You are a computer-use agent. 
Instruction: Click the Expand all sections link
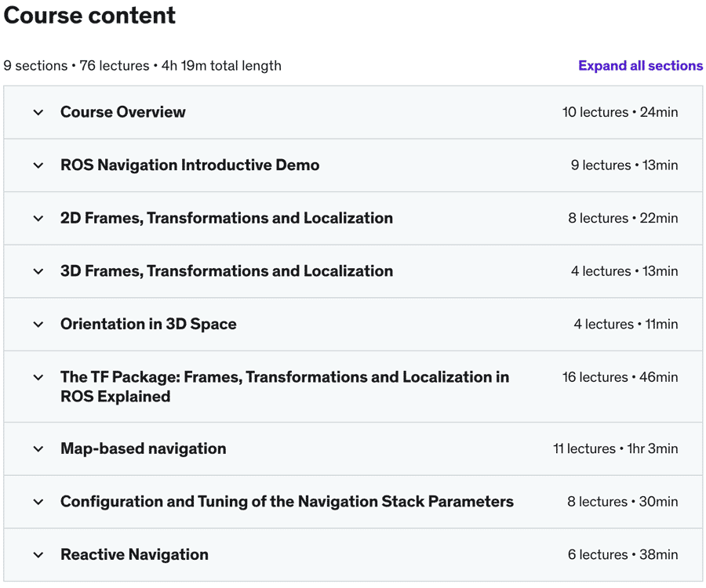click(640, 66)
